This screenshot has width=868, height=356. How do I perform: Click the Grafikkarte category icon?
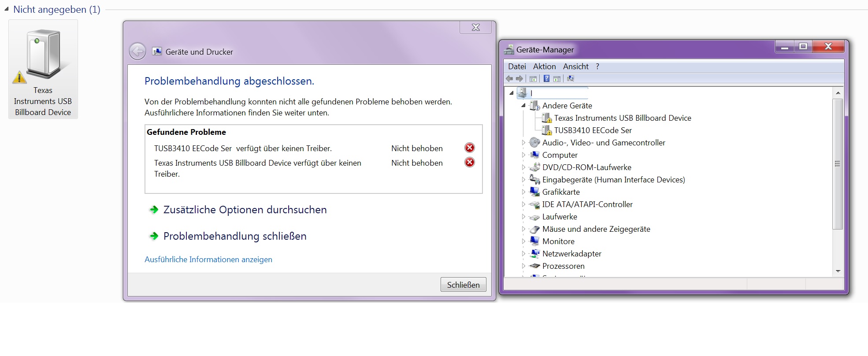(534, 192)
